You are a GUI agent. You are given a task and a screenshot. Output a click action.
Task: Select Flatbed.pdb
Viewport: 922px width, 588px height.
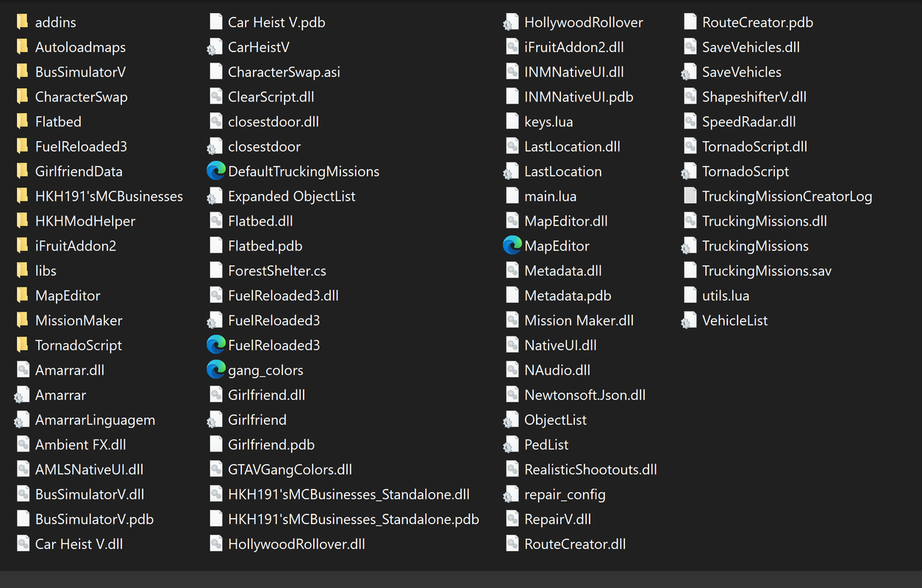pyautogui.click(x=256, y=245)
